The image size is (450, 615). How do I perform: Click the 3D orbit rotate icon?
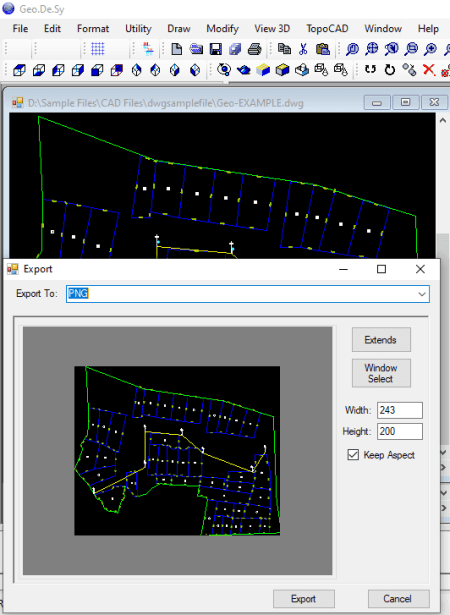click(224, 70)
